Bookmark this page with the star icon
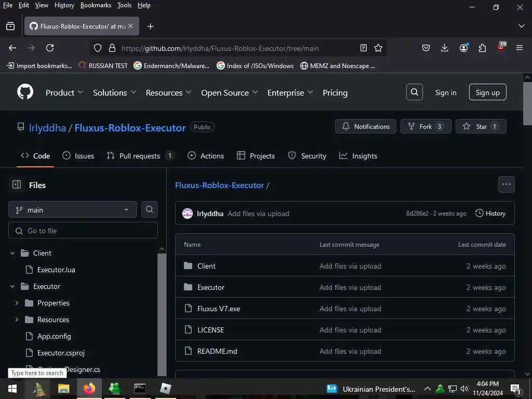532x399 pixels. coord(378,48)
